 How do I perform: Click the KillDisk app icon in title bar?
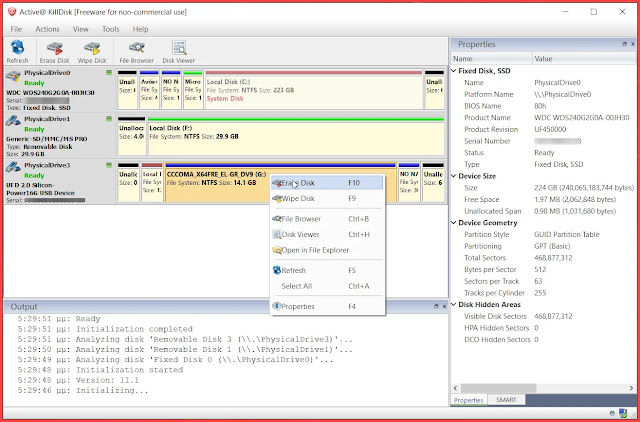[12, 12]
